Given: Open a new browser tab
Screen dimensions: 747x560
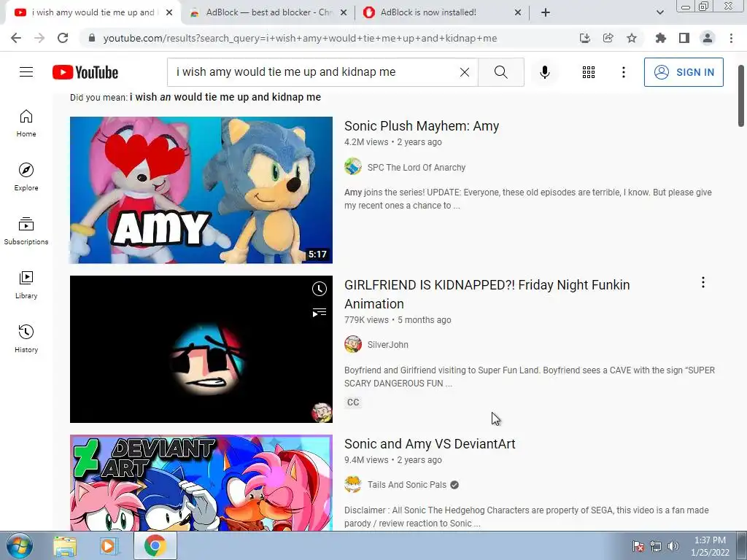Looking at the screenshot, I should pyautogui.click(x=546, y=12).
